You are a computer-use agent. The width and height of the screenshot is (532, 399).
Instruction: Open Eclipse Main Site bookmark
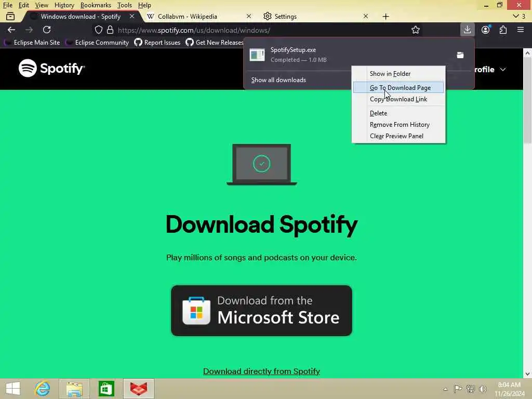(33, 43)
